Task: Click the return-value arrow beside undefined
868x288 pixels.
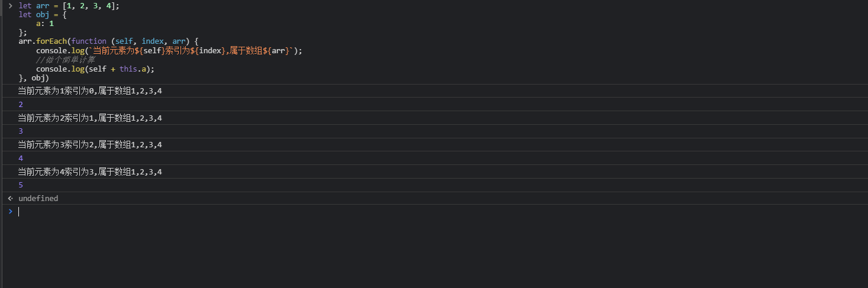Action: pyautogui.click(x=9, y=199)
